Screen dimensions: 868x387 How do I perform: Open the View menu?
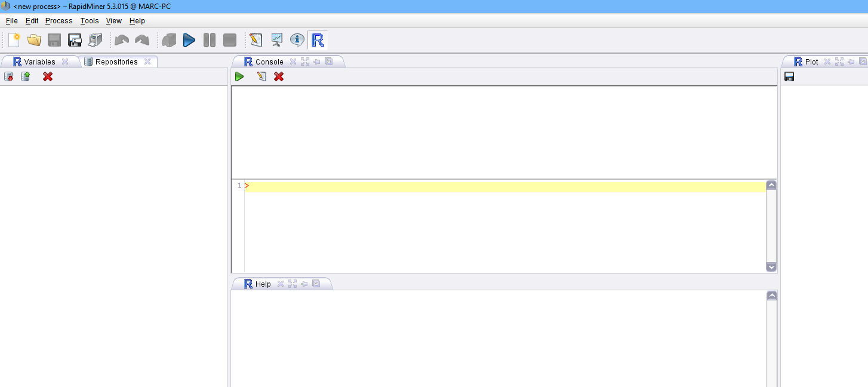114,20
